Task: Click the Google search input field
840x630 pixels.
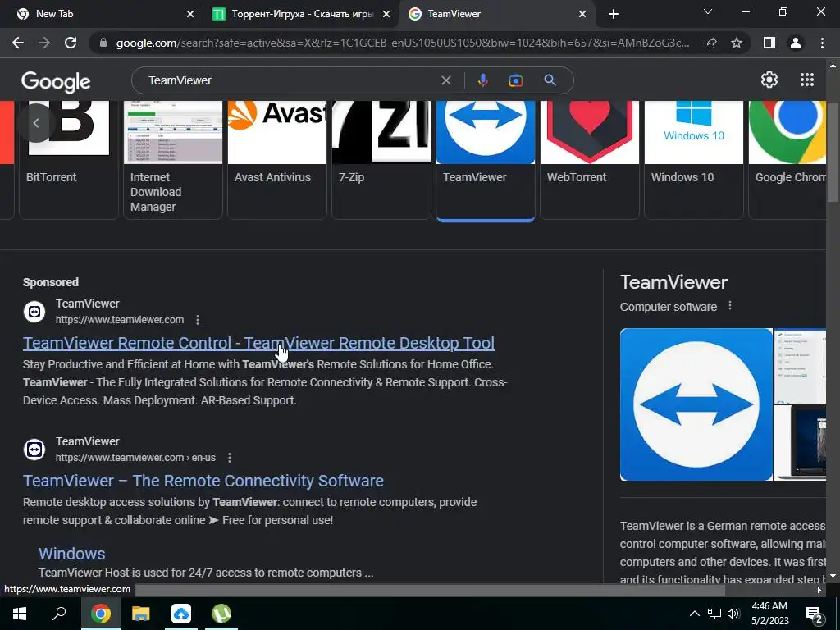Action: click(x=290, y=80)
